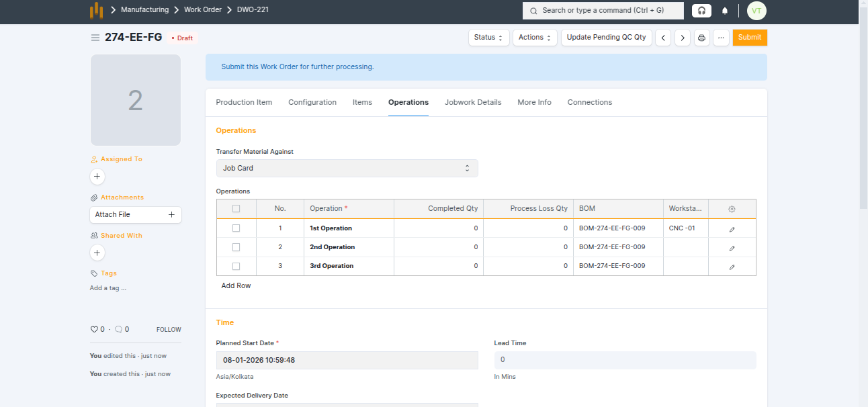The height and width of the screenshot is (407, 868).
Task: Go to next record arrow
Action: tap(683, 38)
